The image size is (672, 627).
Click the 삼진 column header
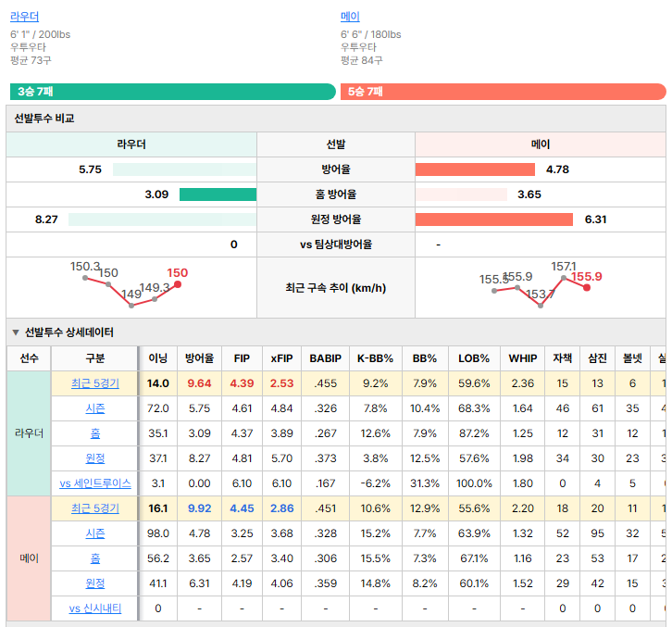(x=597, y=358)
